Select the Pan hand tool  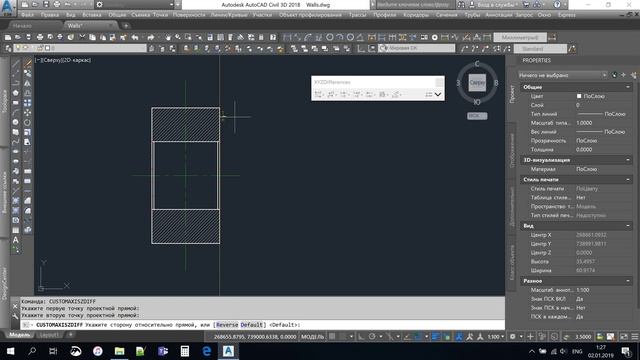(x=168, y=38)
